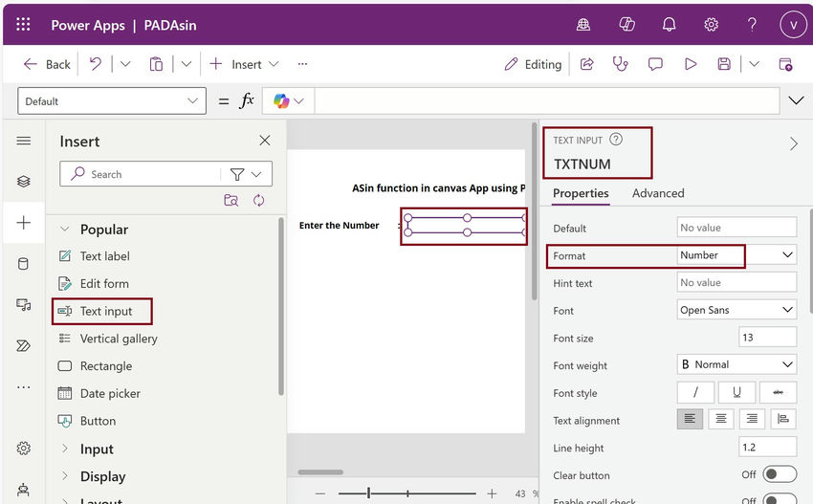Open the toolbar overflow ellipsis
Image resolution: width=813 pixels, height=504 pixels.
click(303, 64)
